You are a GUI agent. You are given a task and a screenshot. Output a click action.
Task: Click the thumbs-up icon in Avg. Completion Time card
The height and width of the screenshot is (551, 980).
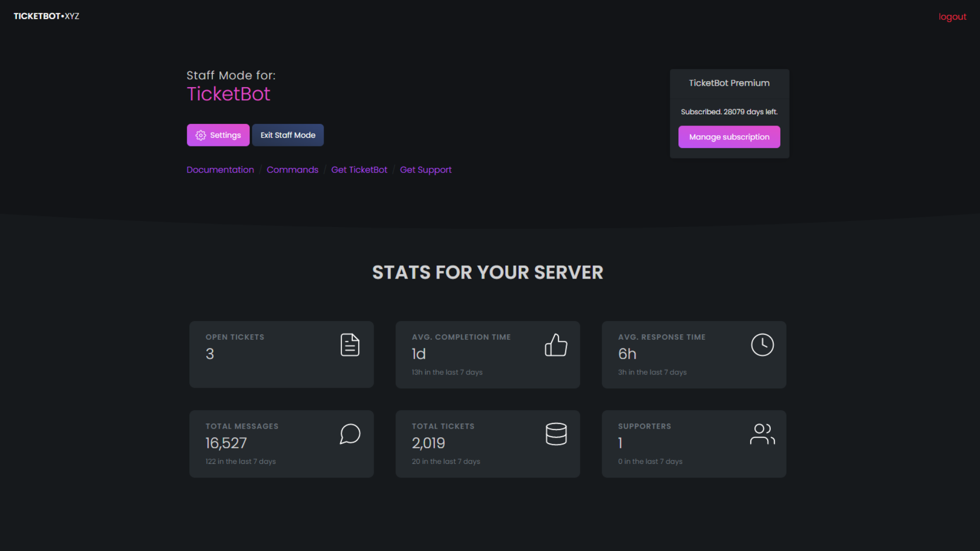coord(556,345)
